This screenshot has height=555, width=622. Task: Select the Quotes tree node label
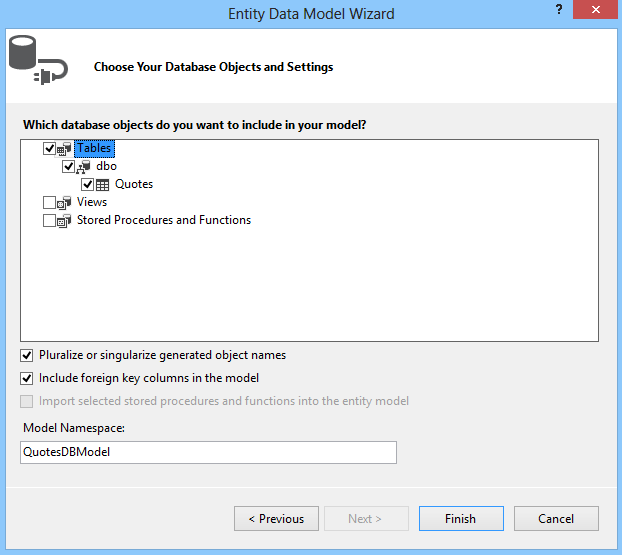[134, 184]
